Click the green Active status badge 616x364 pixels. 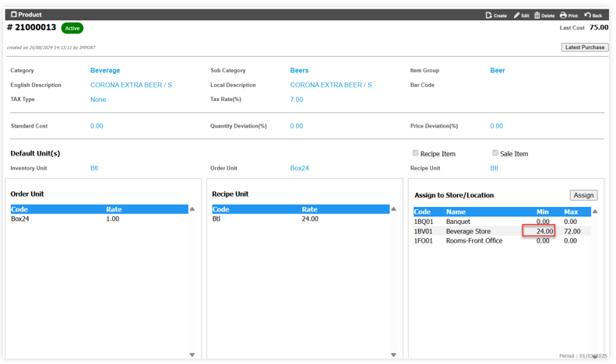click(72, 28)
